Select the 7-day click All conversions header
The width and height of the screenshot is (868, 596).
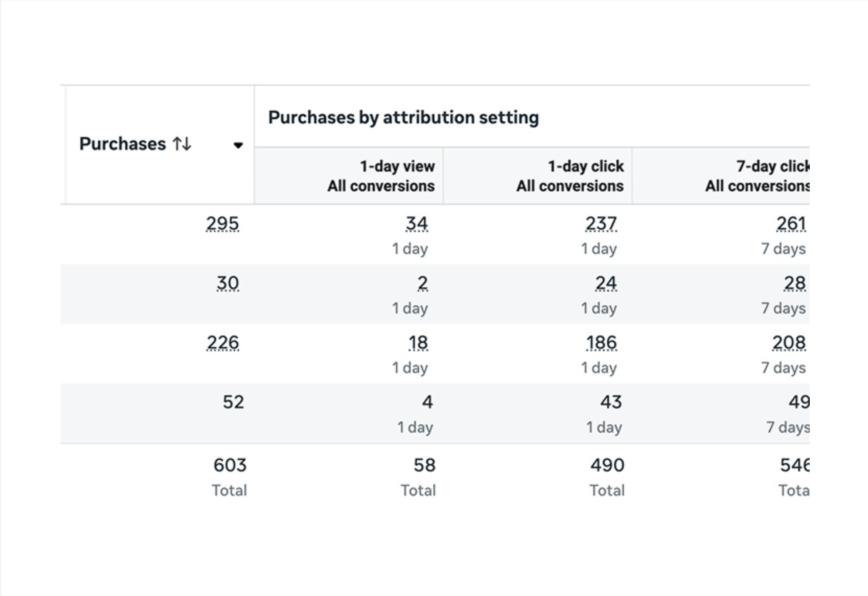pyautogui.click(x=757, y=176)
